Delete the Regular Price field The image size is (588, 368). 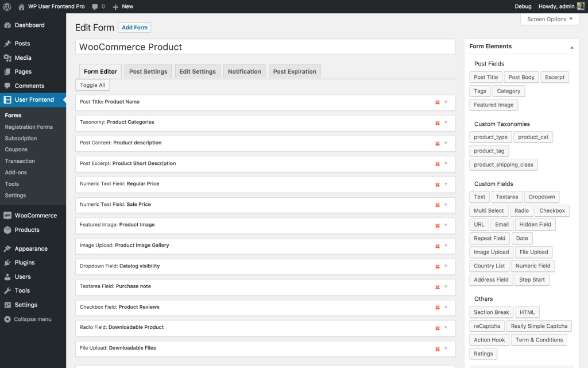point(437,185)
